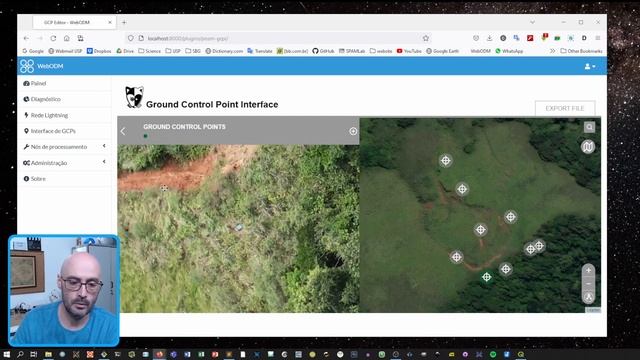This screenshot has width=640, height=360.
Task: Open a new browser tab with plus
Action: tap(124, 22)
